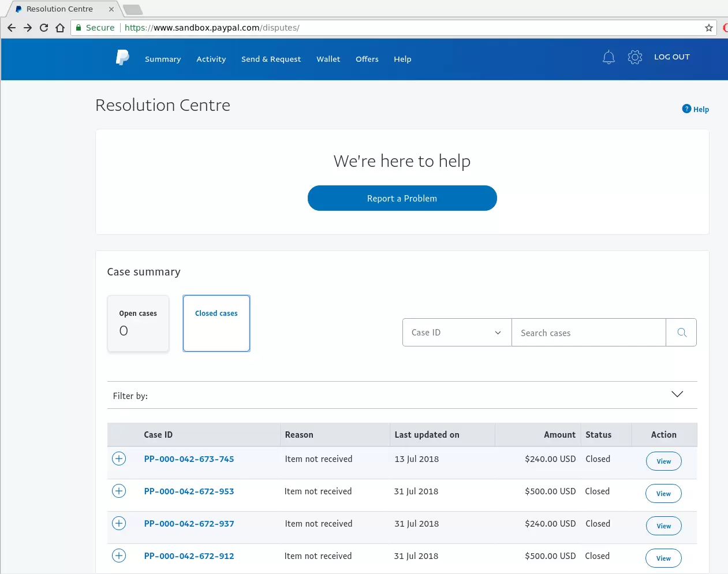Image resolution: width=728 pixels, height=574 pixels.
Task: Open the Activity menu item
Action: 211,59
